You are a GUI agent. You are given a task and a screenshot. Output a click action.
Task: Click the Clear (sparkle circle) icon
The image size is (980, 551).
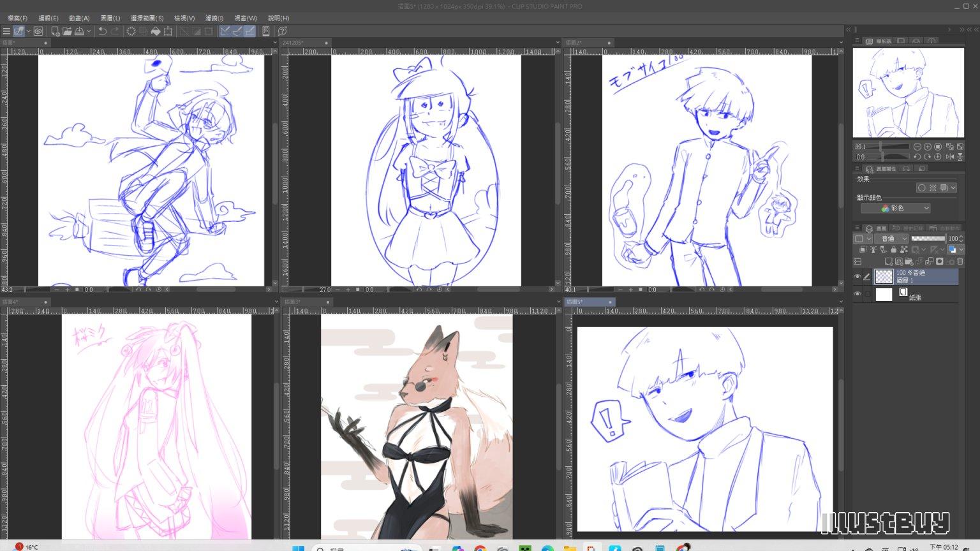131,31
